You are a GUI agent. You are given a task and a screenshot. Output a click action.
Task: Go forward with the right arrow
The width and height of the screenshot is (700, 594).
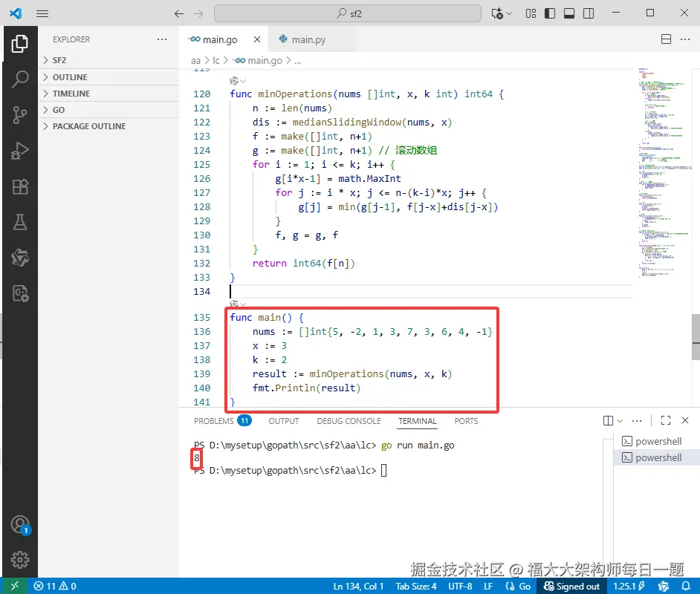pyautogui.click(x=198, y=13)
